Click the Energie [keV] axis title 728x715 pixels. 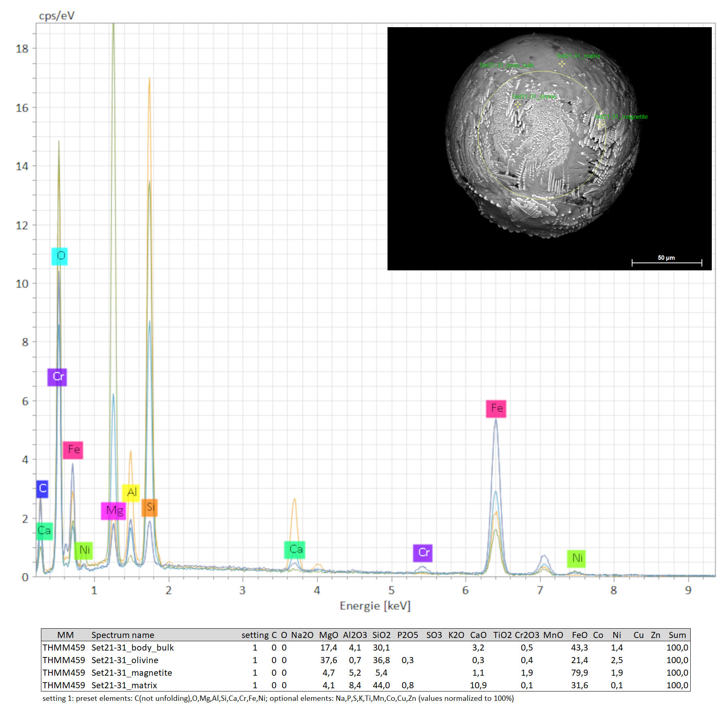click(375, 606)
